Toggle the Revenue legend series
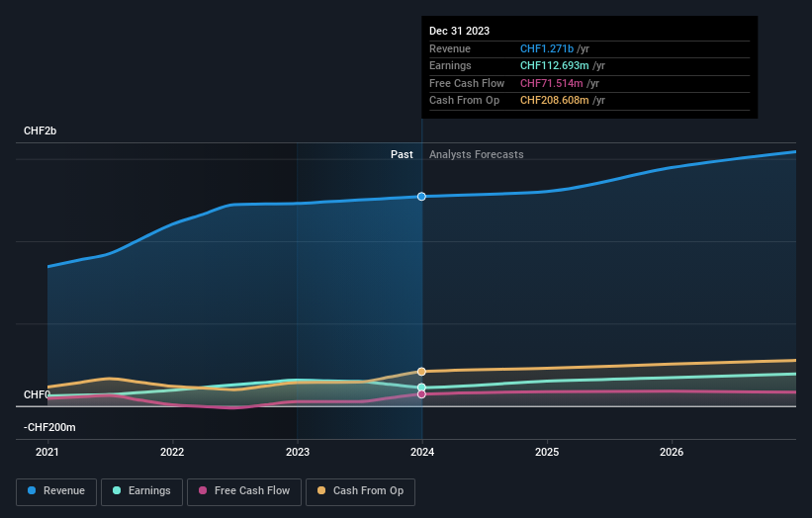 56,491
